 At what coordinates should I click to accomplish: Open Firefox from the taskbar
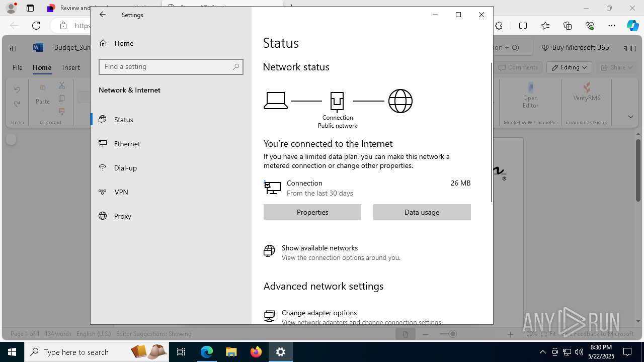[x=256, y=352]
